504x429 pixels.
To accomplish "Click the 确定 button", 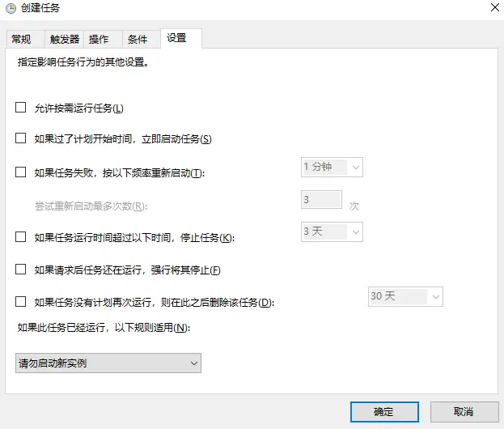I will [384, 412].
